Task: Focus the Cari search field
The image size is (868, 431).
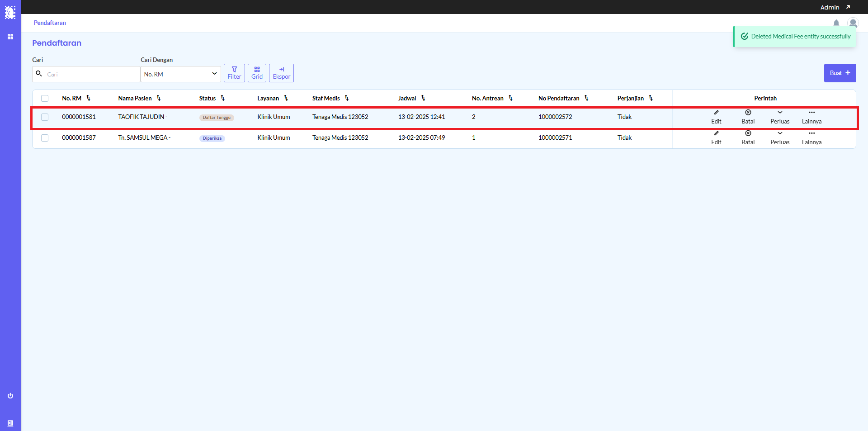Action: [x=86, y=74]
